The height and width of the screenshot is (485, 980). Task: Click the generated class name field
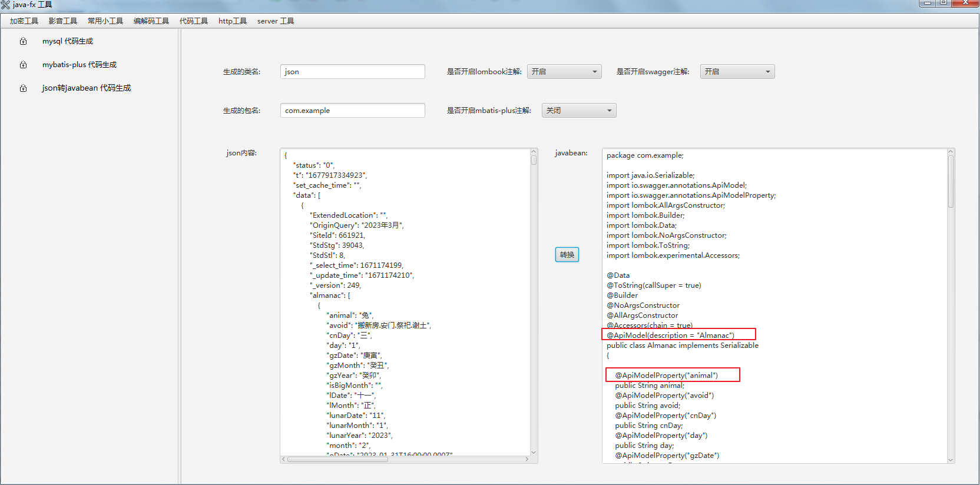[352, 72]
